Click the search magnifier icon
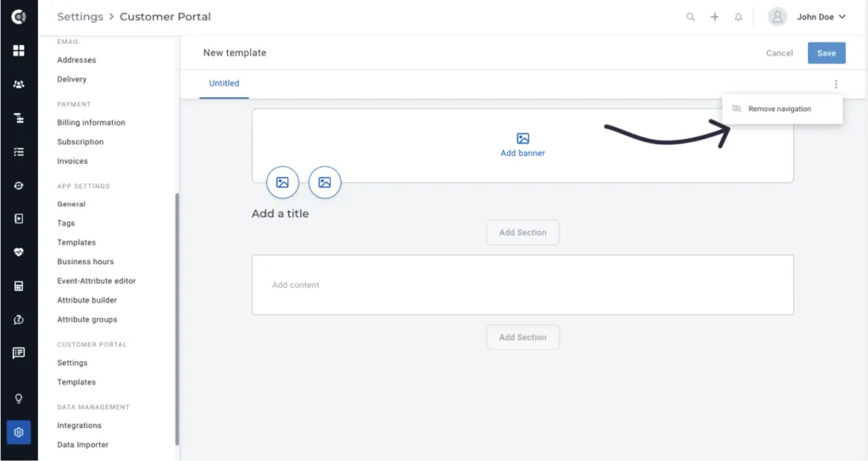868x461 pixels. 690,17
